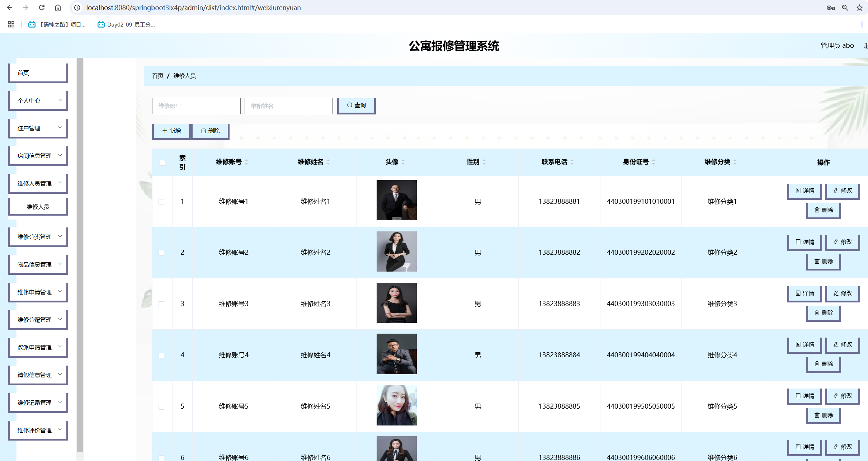Click 修改 for 维修账号5 row

click(843, 396)
